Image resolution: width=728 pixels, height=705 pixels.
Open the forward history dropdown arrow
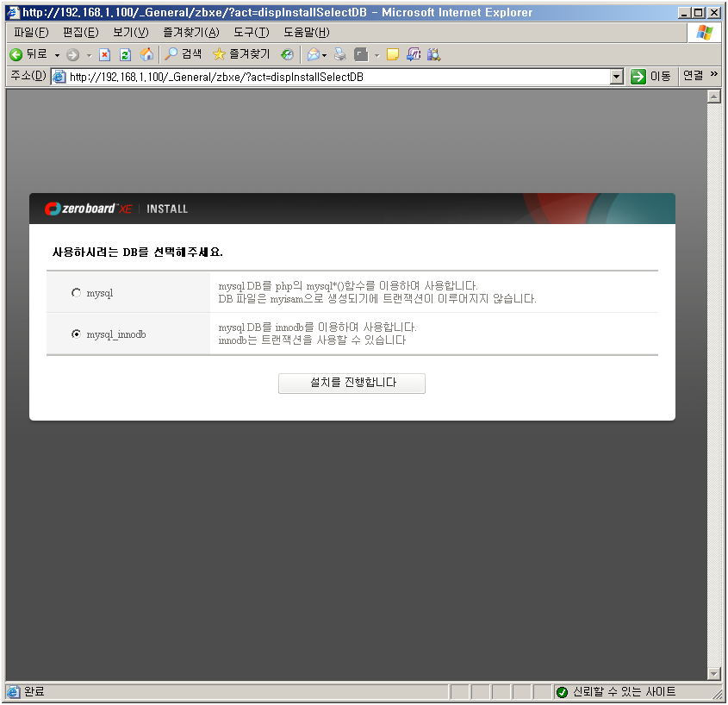(x=89, y=55)
